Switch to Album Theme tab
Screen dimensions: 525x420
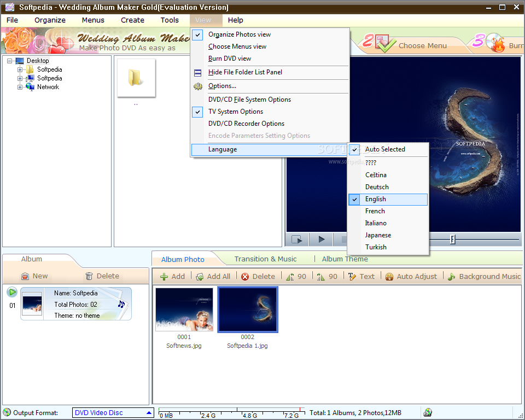345,259
